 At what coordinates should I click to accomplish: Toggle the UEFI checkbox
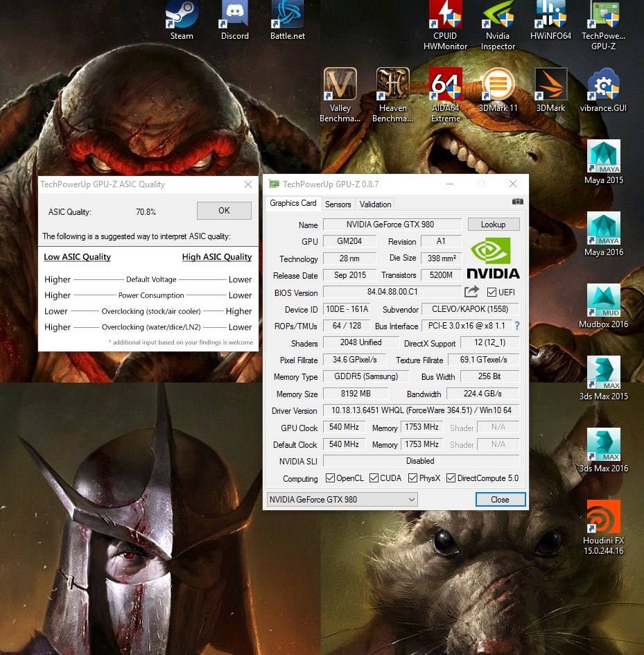pyautogui.click(x=492, y=292)
